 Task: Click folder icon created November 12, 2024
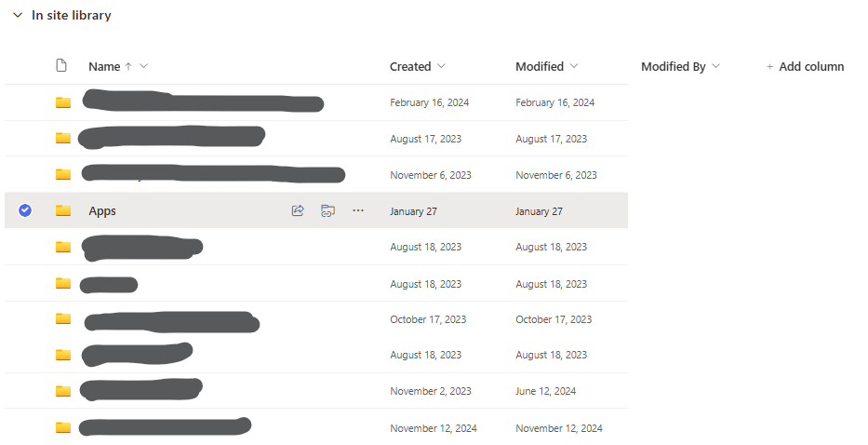pos(63,428)
